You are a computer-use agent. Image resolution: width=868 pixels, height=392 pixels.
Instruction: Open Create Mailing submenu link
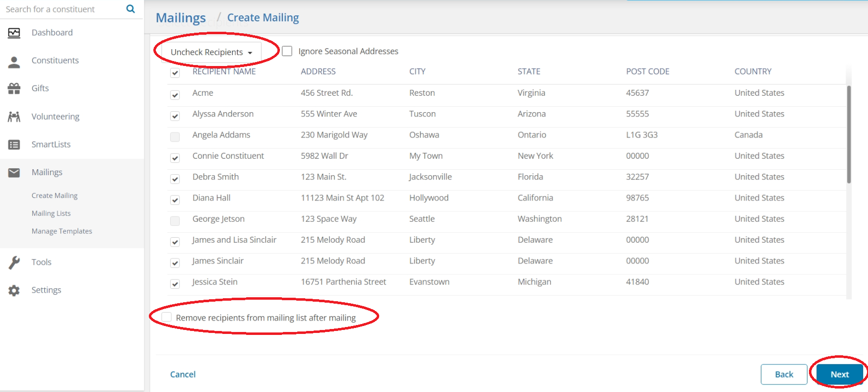(x=55, y=196)
